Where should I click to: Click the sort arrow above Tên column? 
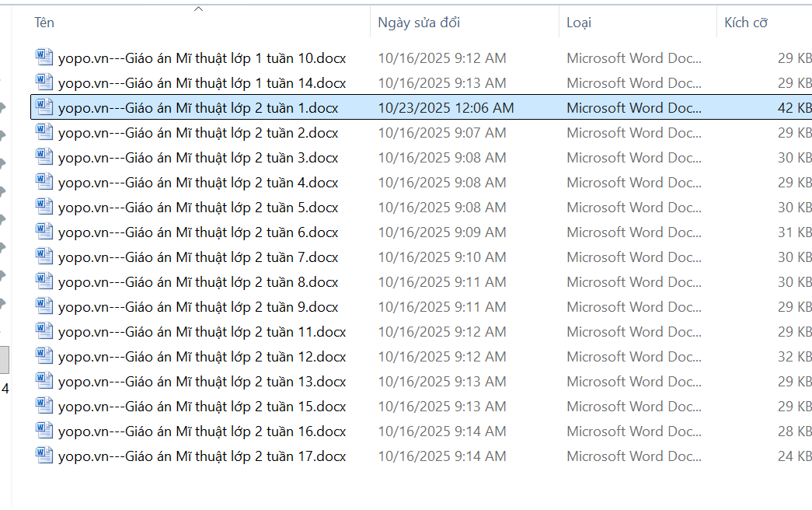(x=198, y=9)
